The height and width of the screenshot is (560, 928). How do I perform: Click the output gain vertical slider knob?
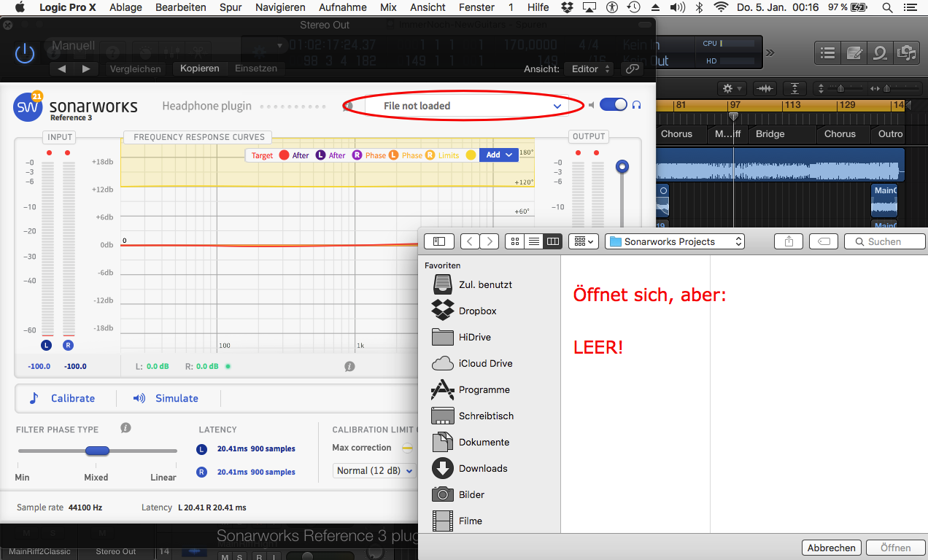tap(622, 166)
